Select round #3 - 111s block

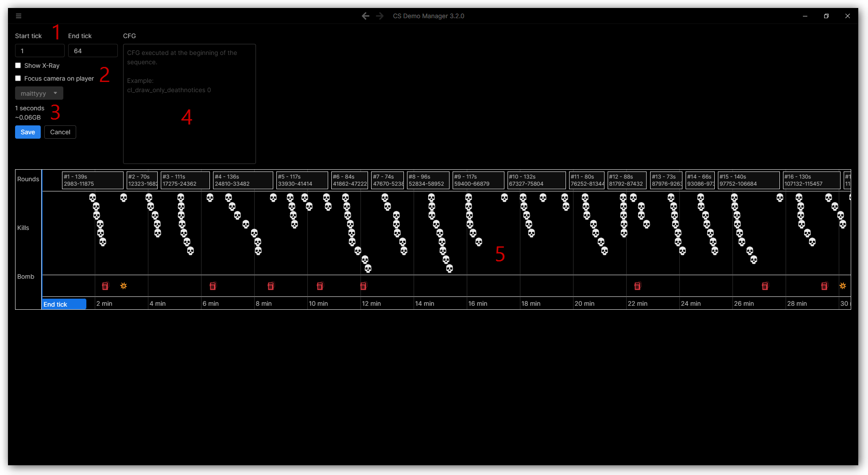(185, 180)
